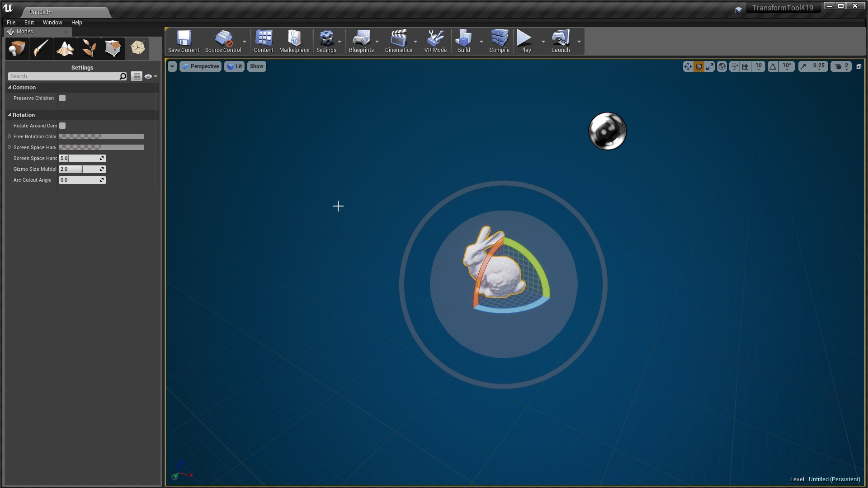Toggle scale snapping in the viewport
This screenshot has height=488, width=868.
point(803,66)
